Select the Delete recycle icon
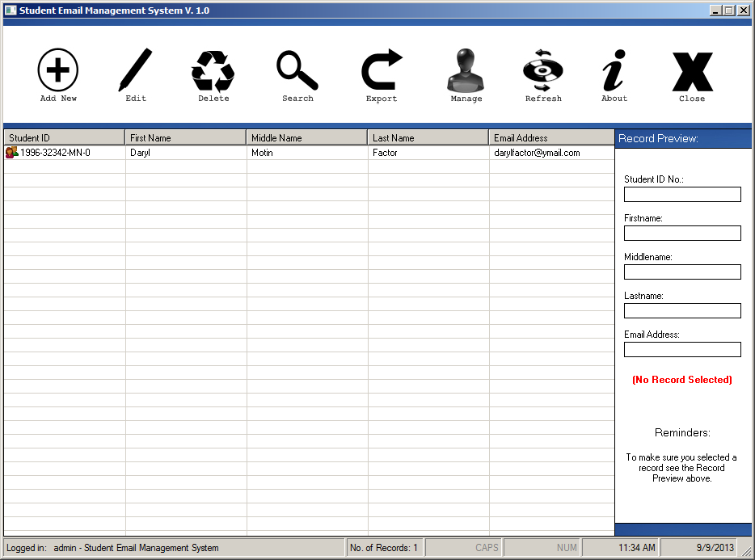This screenshot has height=560, width=755. click(213, 71)
